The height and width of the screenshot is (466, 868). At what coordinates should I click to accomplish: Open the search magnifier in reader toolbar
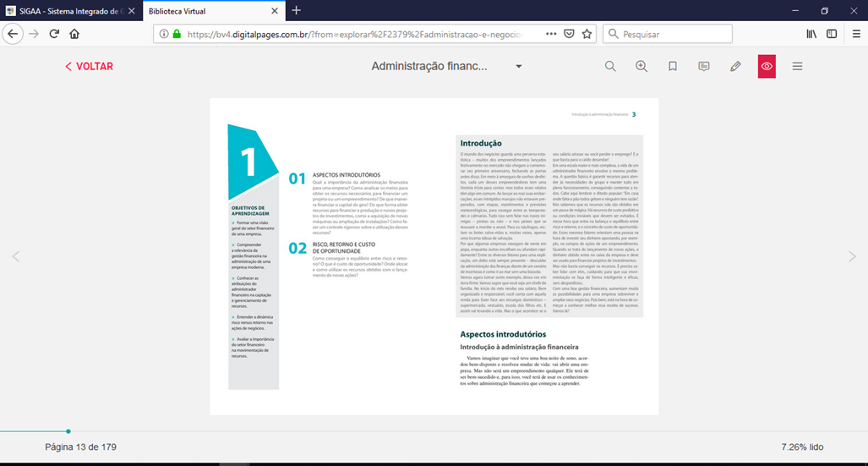[x=610, y=66]
